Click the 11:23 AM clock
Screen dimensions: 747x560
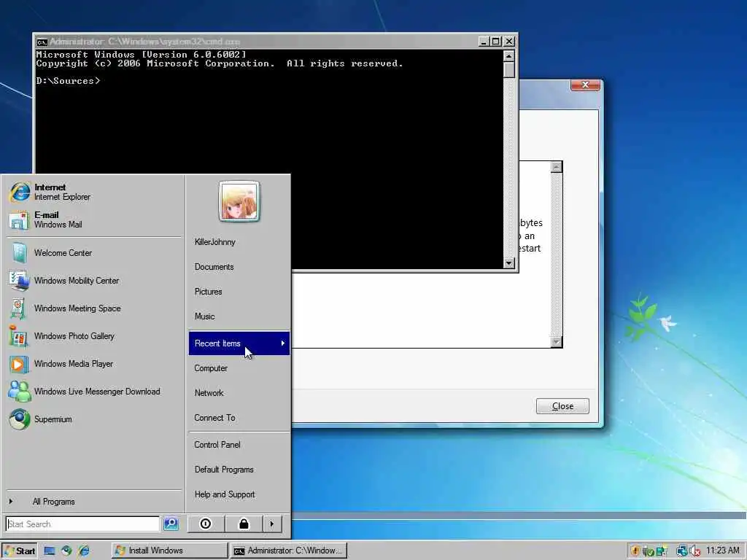(723, 551)
